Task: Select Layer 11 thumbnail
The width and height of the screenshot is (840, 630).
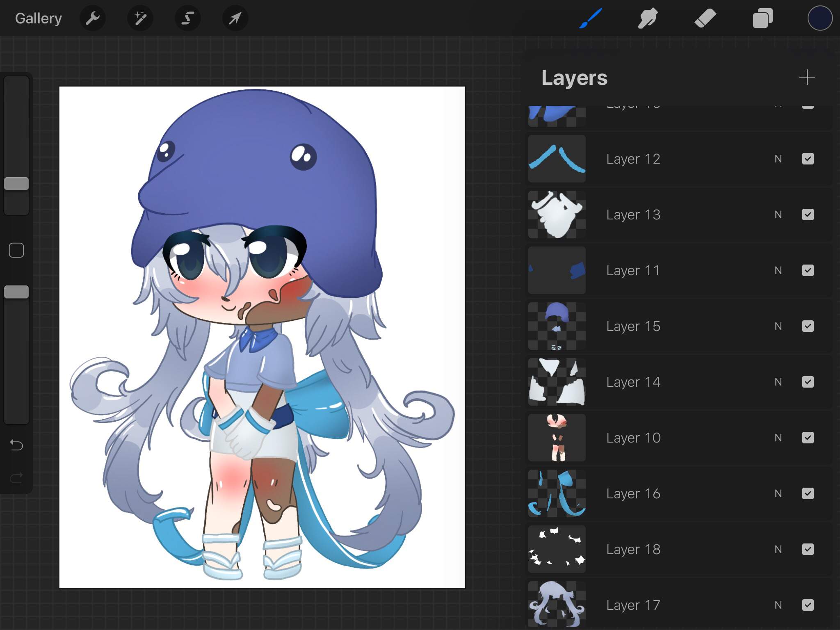Action: 557,270
